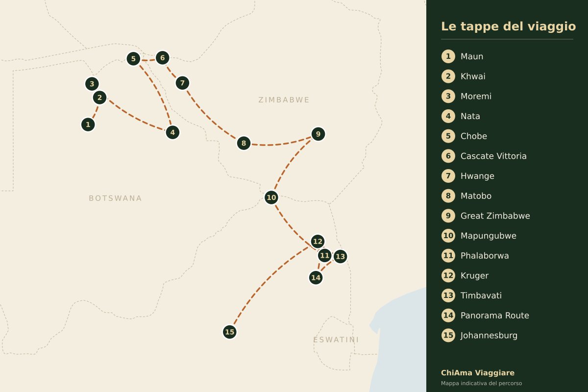588x392 pixels.
Task: Click legend badge number 5
Action: pos(448,136)
